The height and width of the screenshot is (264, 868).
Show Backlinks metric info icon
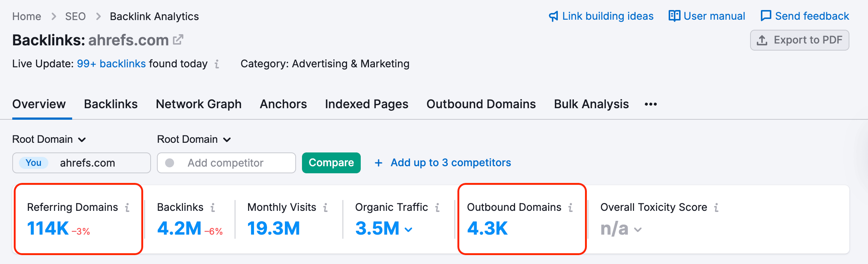(x=213, y=207)
